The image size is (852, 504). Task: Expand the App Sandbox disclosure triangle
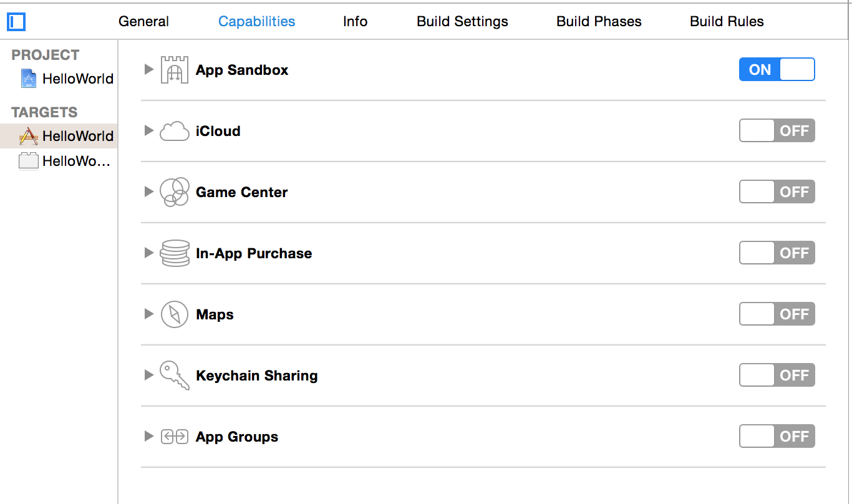148,69
